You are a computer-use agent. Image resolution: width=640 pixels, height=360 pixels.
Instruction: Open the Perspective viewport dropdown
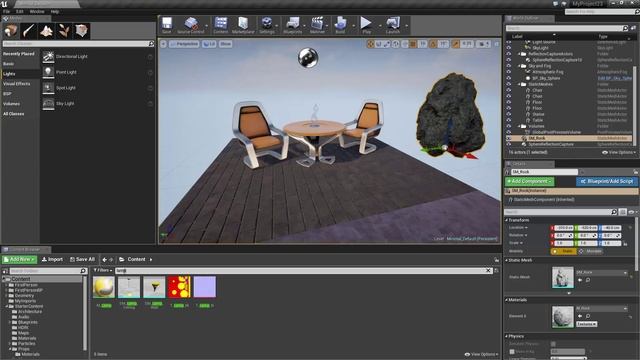tap(184, 44)
